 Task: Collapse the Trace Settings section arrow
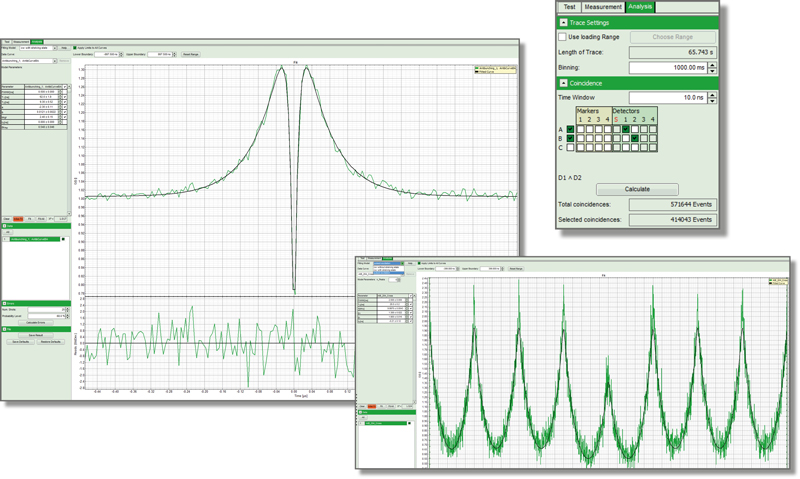pos(563,22)
